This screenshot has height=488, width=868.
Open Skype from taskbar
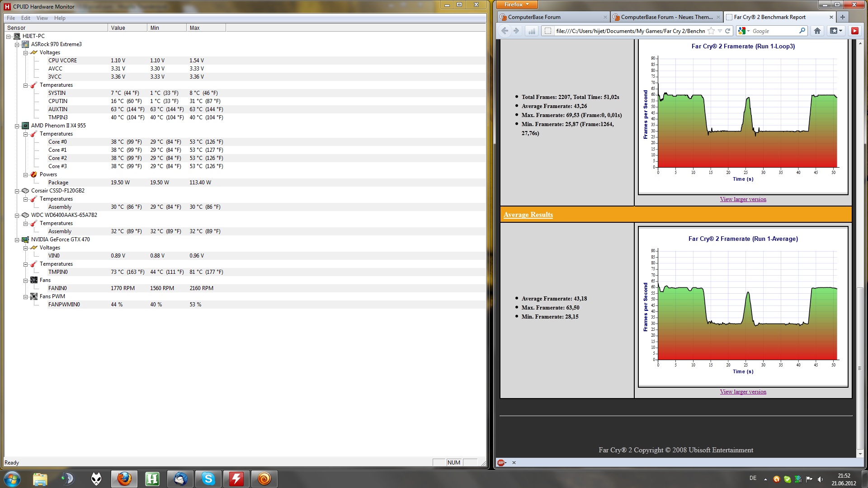coord(208,479)
